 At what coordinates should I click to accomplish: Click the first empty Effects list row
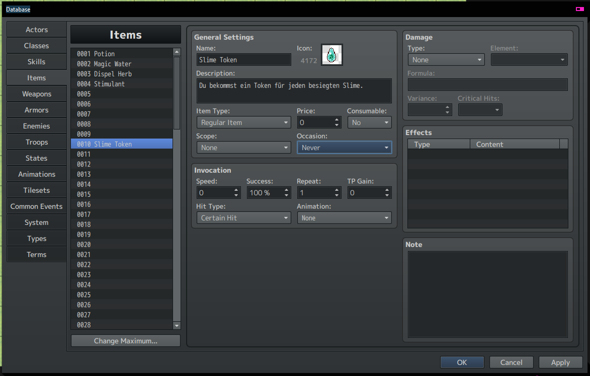coord(488,154)
